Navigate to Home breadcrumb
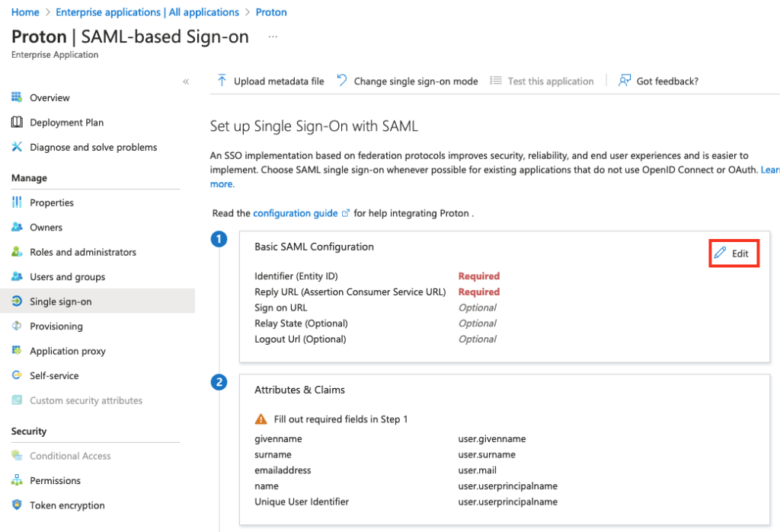The height and width of the screenshot is (532, 780). (x=25, y=12)
